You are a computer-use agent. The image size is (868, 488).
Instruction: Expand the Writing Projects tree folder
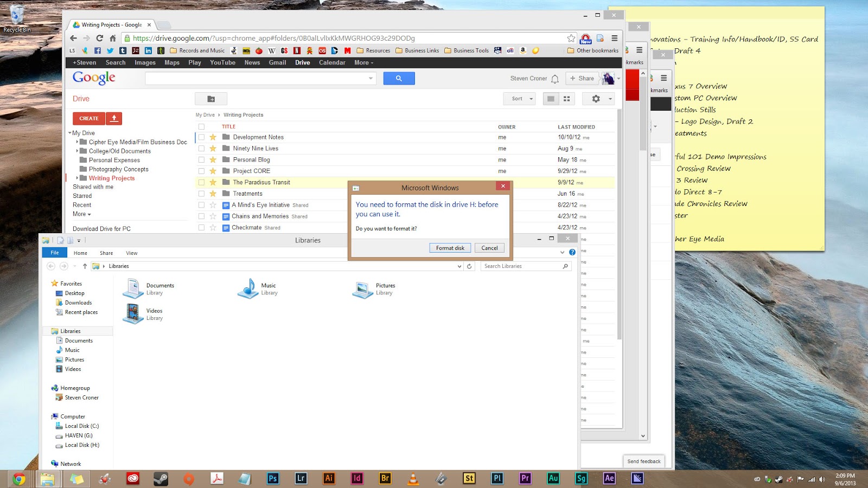point(77,178)
